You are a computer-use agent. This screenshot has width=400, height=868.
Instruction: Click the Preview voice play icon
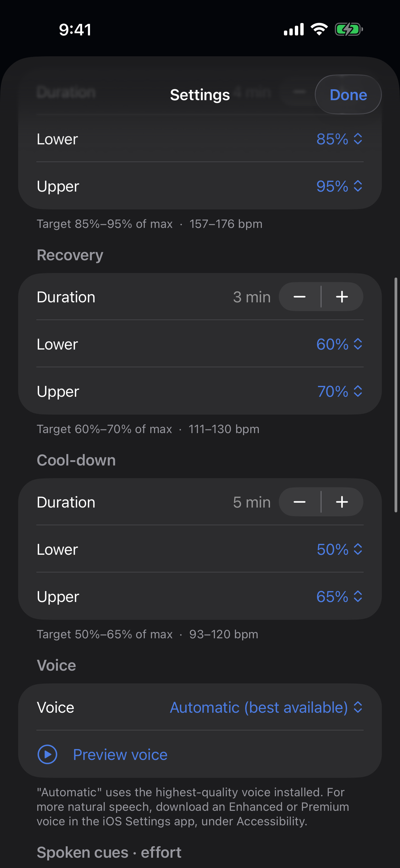pyautogui.click(x=47, y=754)
